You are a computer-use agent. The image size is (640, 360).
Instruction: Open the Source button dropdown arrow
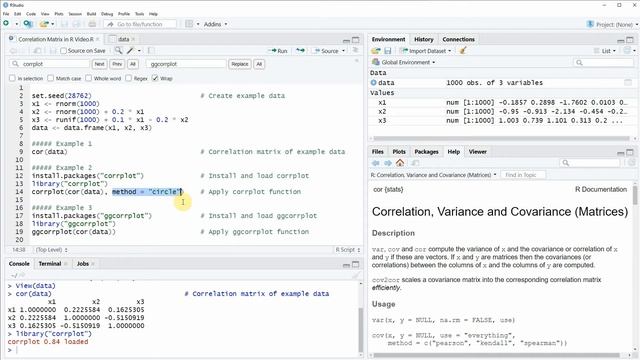(x=343, y=51)
